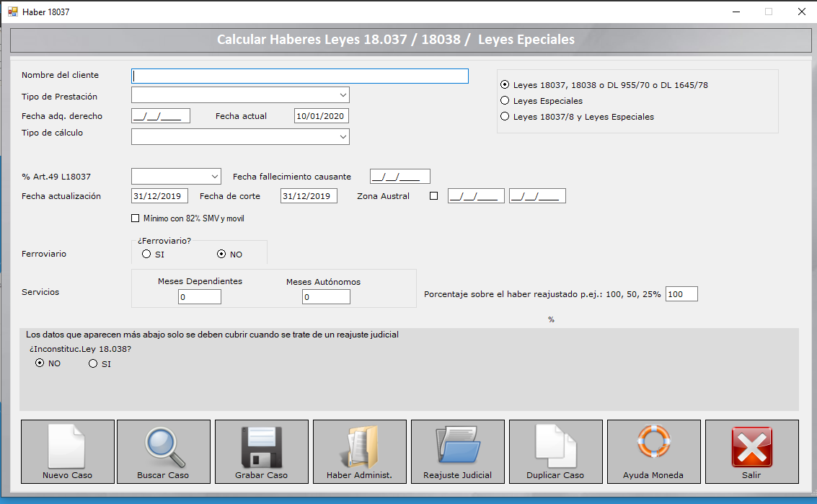
Task: Choose SI for Inconstituc. Ley 18.038
Action: [x=92, y=364]
